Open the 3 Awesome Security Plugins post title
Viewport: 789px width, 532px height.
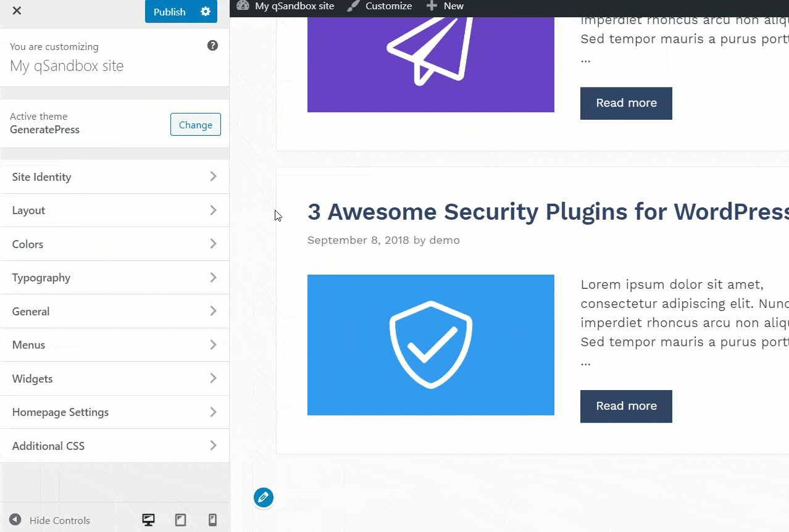[x=548, y=212]
